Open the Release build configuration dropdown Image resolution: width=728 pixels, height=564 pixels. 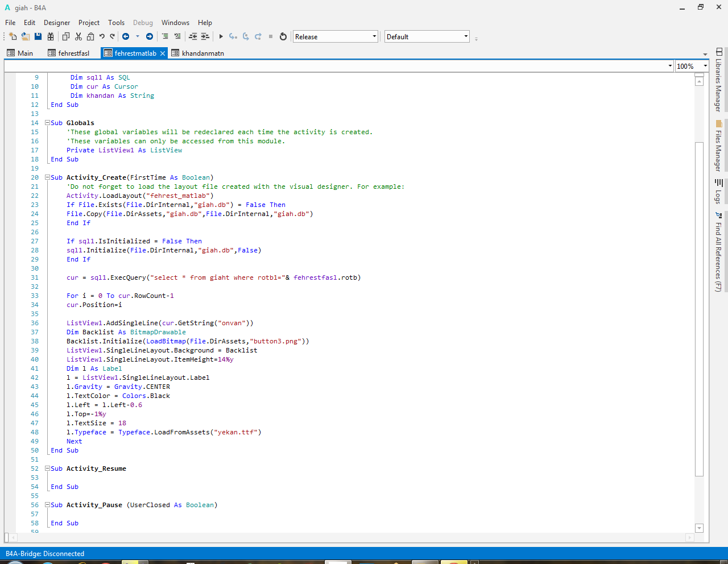(336, 36)
